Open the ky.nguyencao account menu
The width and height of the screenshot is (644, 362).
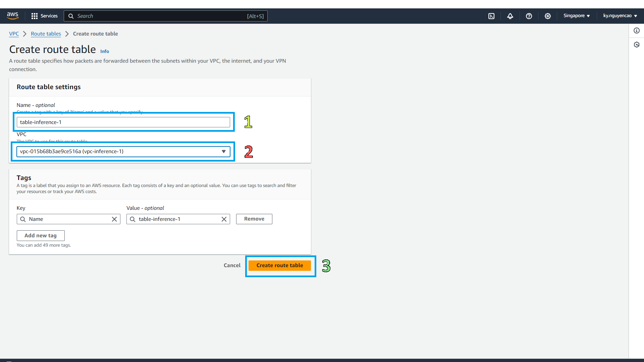coord(620,16)
